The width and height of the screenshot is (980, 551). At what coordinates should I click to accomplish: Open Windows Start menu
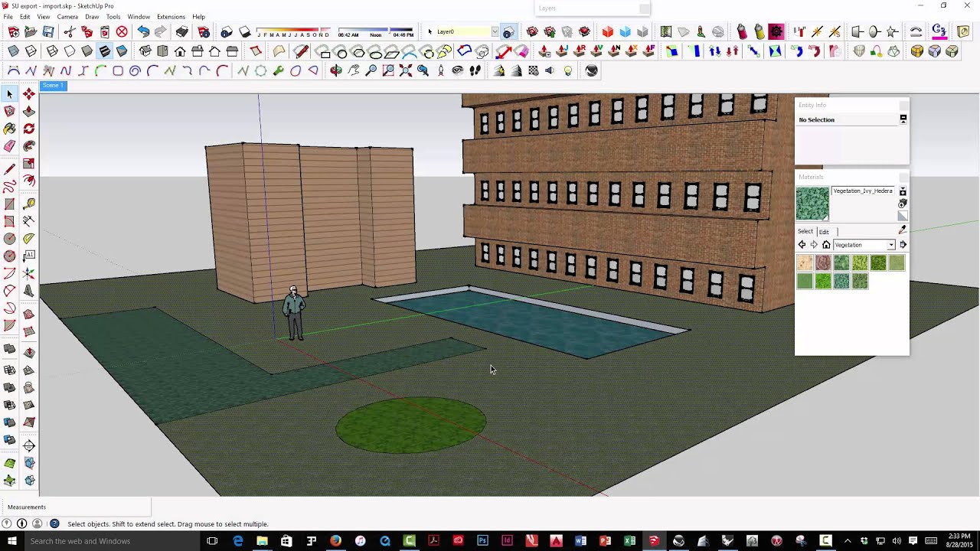(x=11, y=541)
